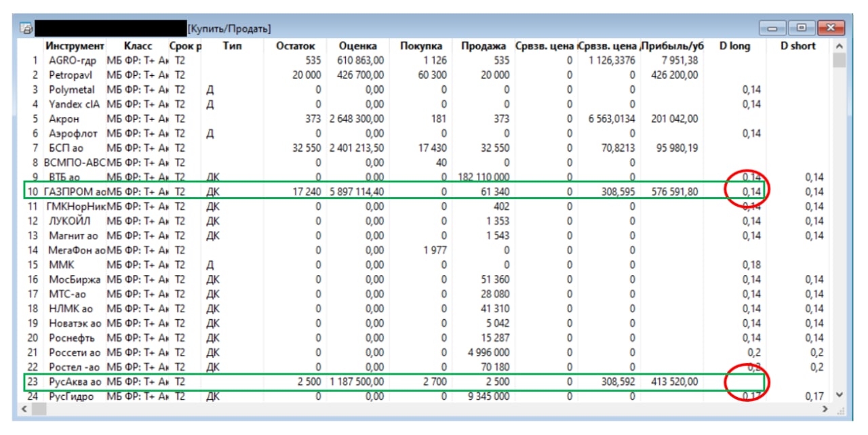Click the РусГидро sale value 9 345 000
Viewport: 868px width, 435px height.
pyautogui.click(x=488, y=396)
